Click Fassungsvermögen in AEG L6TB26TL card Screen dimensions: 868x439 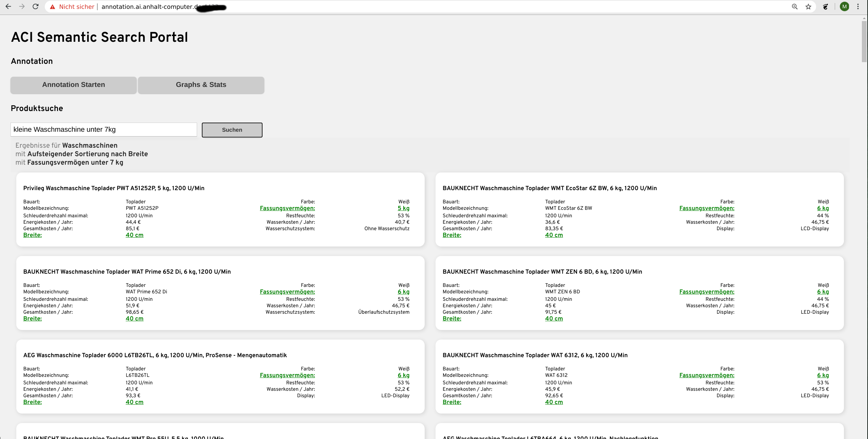287,376
